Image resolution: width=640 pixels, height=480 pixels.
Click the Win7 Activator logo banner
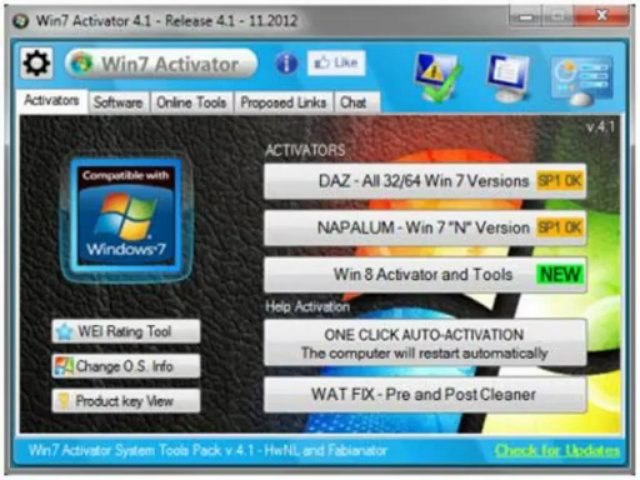pyautogui.click(x=161, y=64)
